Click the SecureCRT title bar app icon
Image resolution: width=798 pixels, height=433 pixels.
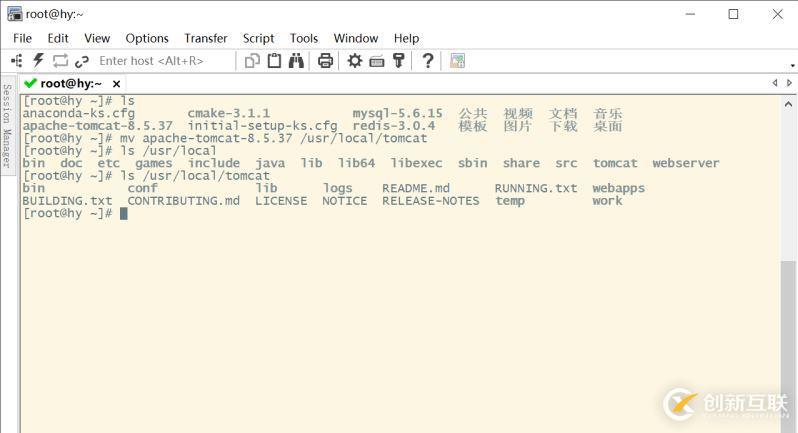(15, 14)
